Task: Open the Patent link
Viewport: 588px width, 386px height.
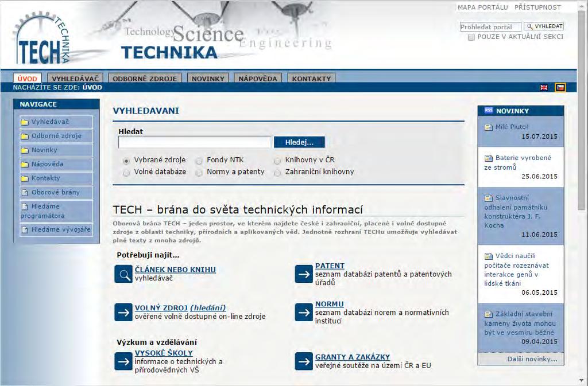Action: pos(330,266)
